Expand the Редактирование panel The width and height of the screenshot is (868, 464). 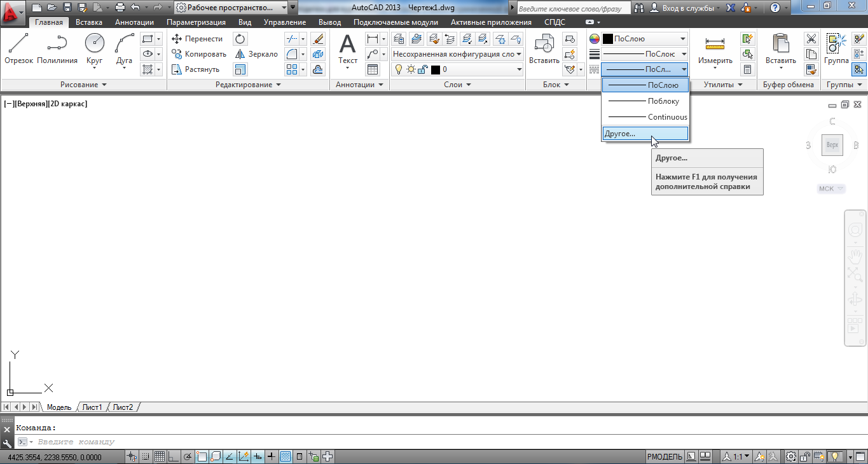tap(248, 85)
